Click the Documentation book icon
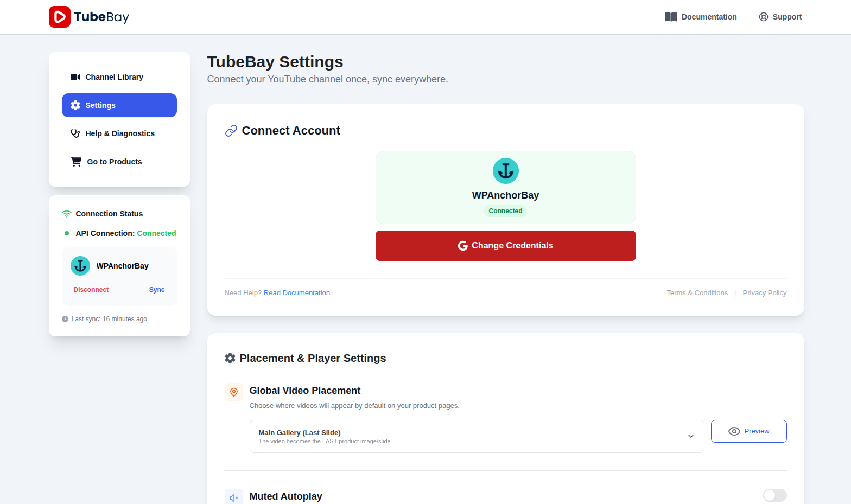851x504 pixels. pyautogui.click(x=671, y=17)
